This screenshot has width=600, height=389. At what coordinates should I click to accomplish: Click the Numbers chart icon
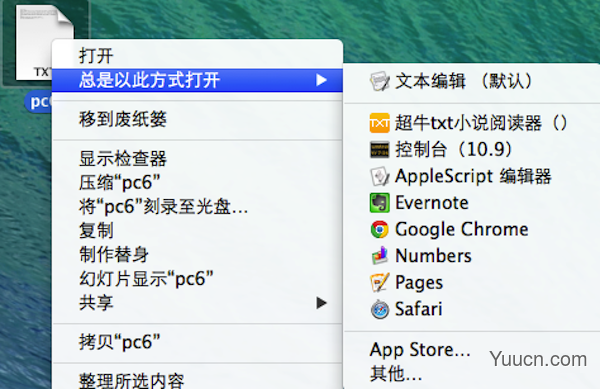380,256
